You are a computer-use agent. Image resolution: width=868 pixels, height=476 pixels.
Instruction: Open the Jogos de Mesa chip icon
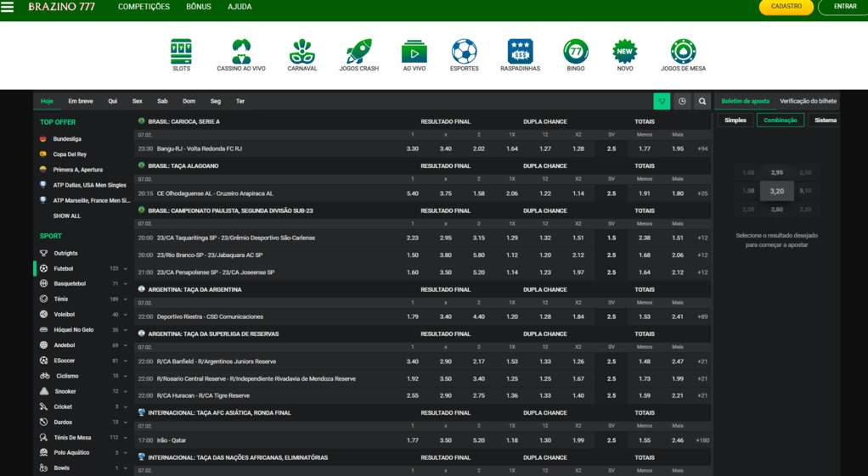683,52
